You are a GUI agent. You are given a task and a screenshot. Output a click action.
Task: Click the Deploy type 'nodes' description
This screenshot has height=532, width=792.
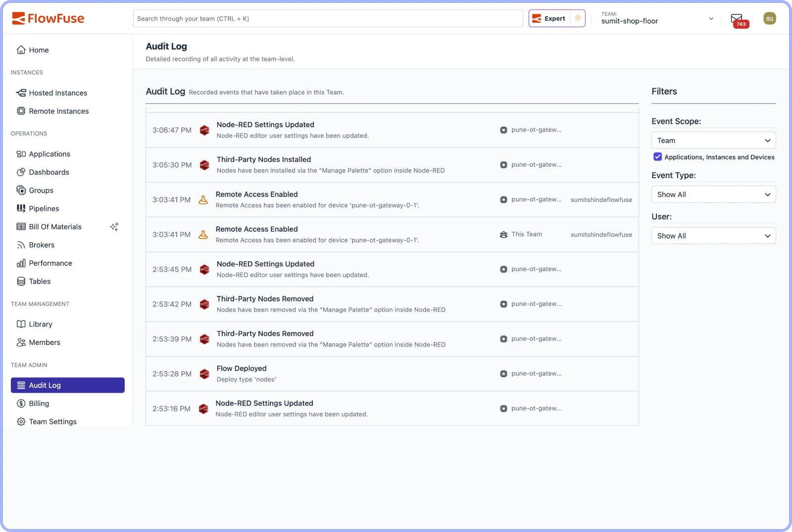coord(246,380)
